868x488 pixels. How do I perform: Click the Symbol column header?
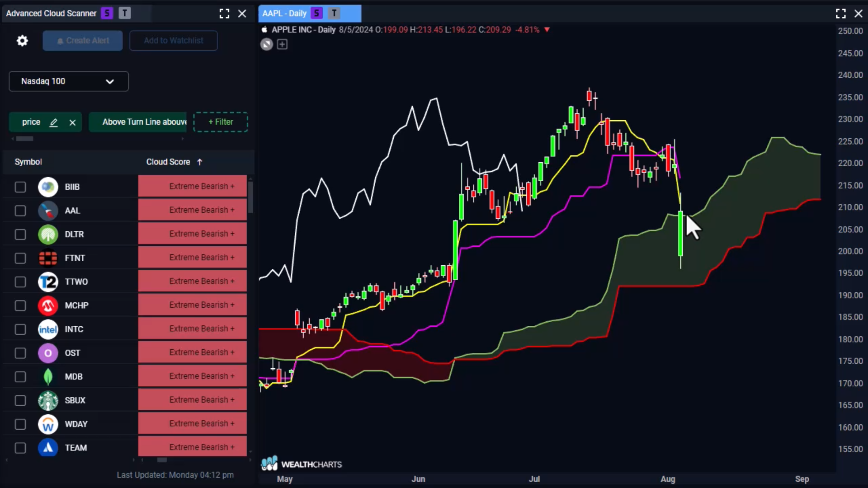(28, 162)
